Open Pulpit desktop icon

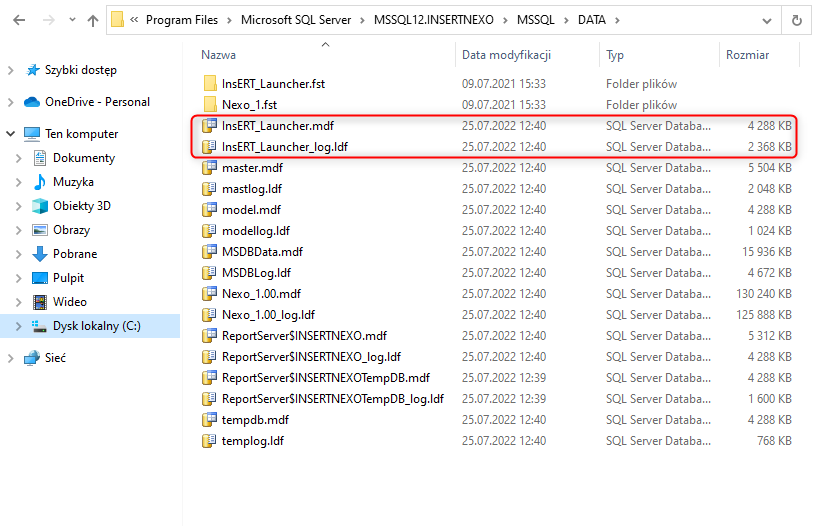click(x=40, y=278)
